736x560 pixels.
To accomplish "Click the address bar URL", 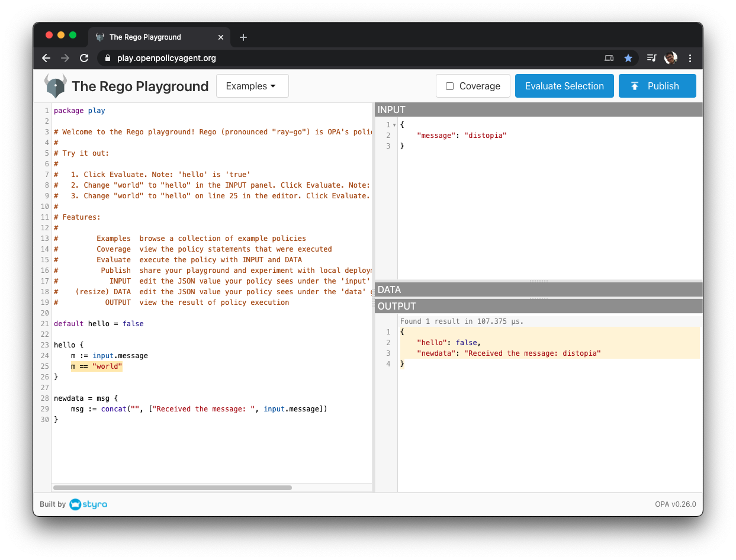I will [x=166, y=58].
